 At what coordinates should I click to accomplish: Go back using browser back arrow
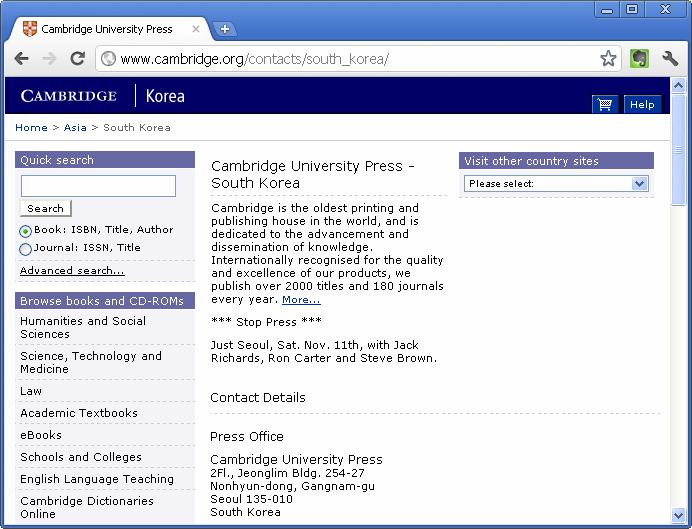coord(21,58)
